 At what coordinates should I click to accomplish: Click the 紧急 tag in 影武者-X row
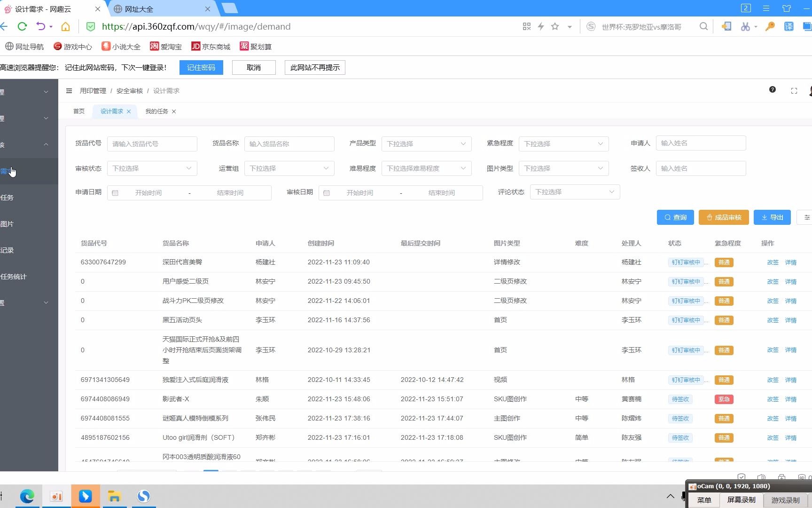pyautogui.click(x=724, y=399)
